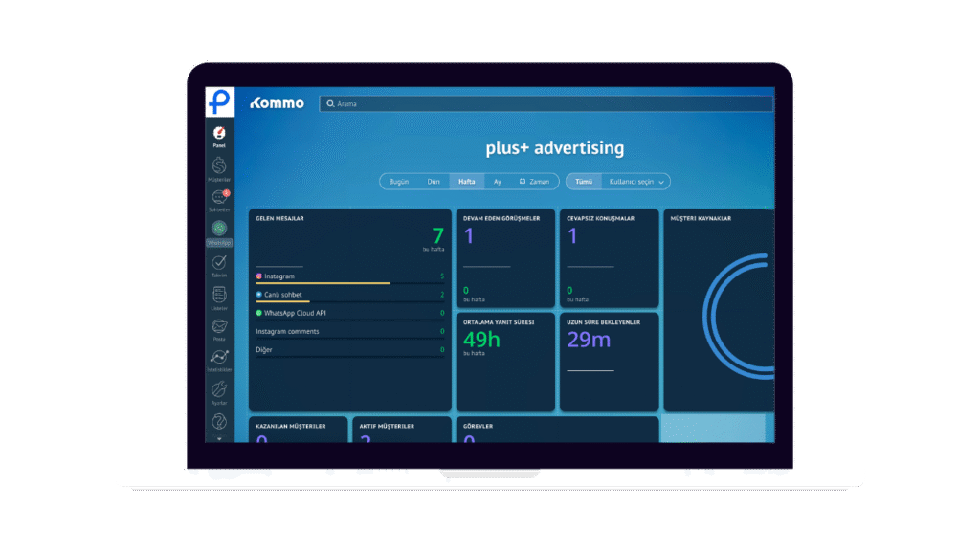
Task: Open the Panel dashboard icon
Action: (219, 133)
